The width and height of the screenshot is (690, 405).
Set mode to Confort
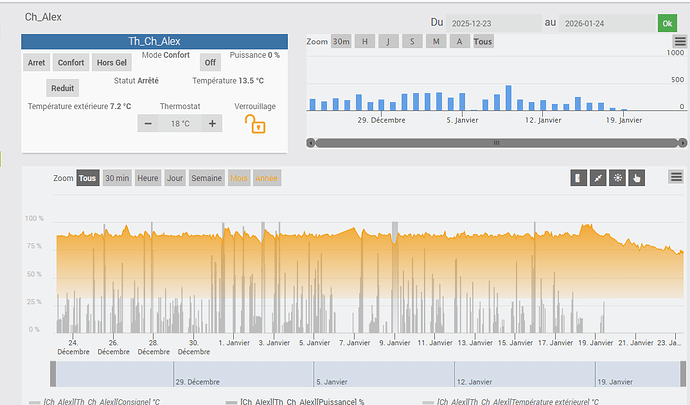click(x=70, y=62)
